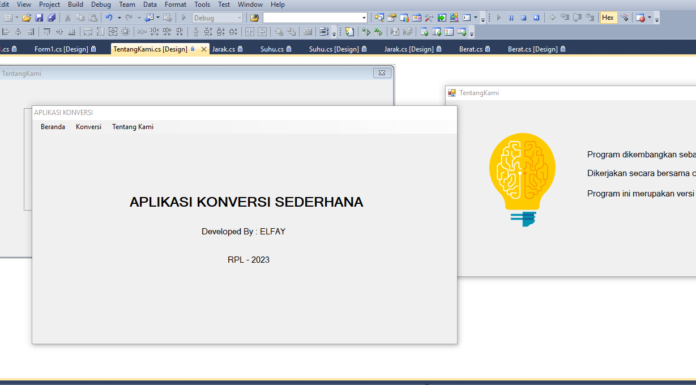
Task: Open the Debug solution configuration combo box
Action: [x=218, y=18]
